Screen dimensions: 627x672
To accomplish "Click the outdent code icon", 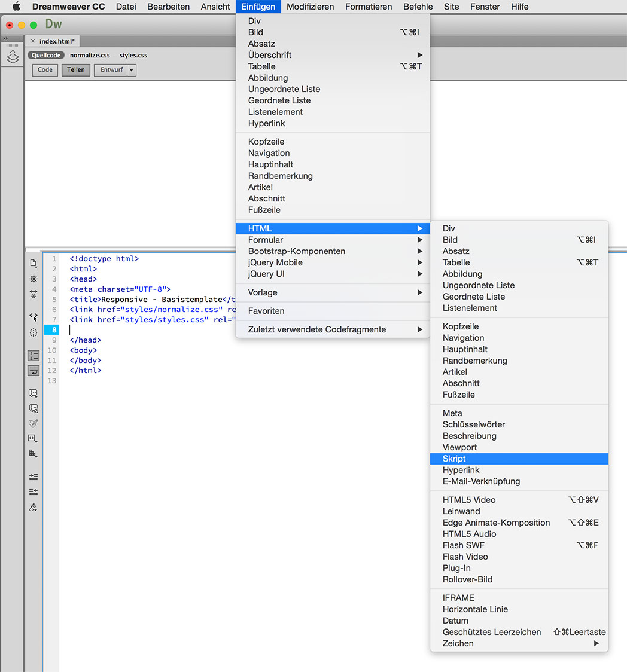I will click(x=34, y=491).
